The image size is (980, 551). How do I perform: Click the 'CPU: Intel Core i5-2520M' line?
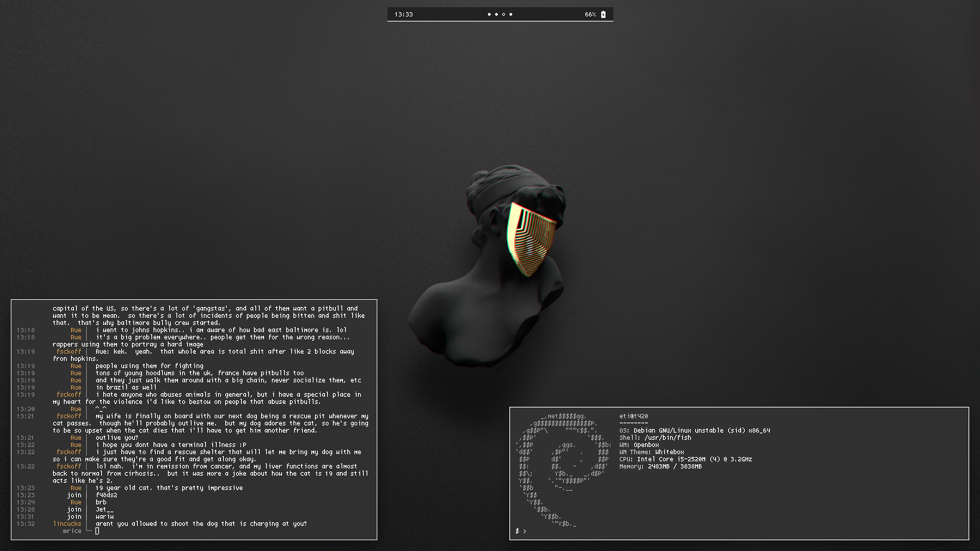(686, 459)
